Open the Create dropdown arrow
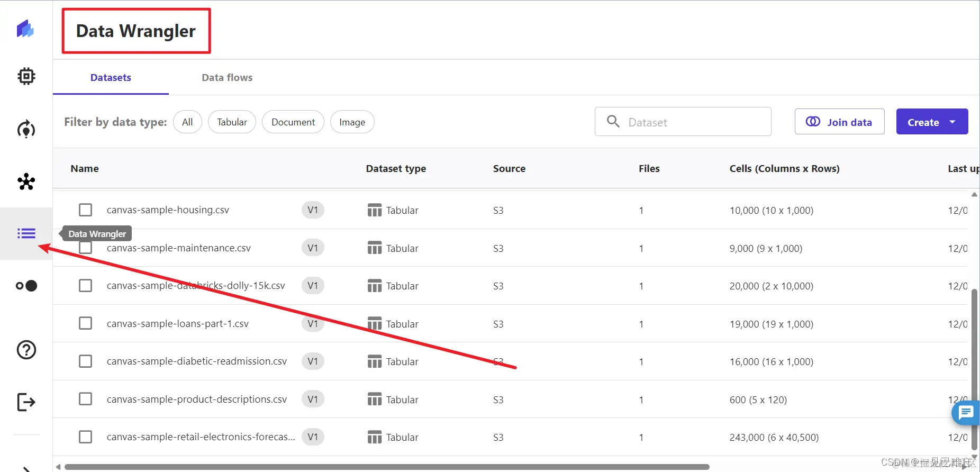Image resolution: width=980 pixels, height=472 pixels. (x=952, y=122)
